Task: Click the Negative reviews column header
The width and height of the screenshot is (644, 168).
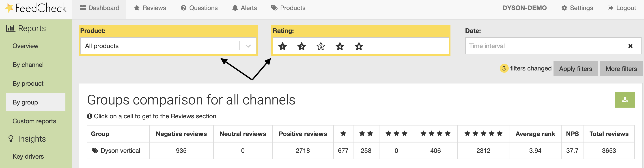Action: tap(181, 134)
